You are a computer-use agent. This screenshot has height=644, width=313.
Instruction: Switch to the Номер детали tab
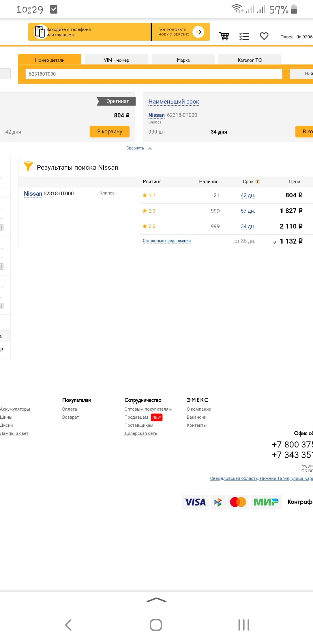pos(50,60)
